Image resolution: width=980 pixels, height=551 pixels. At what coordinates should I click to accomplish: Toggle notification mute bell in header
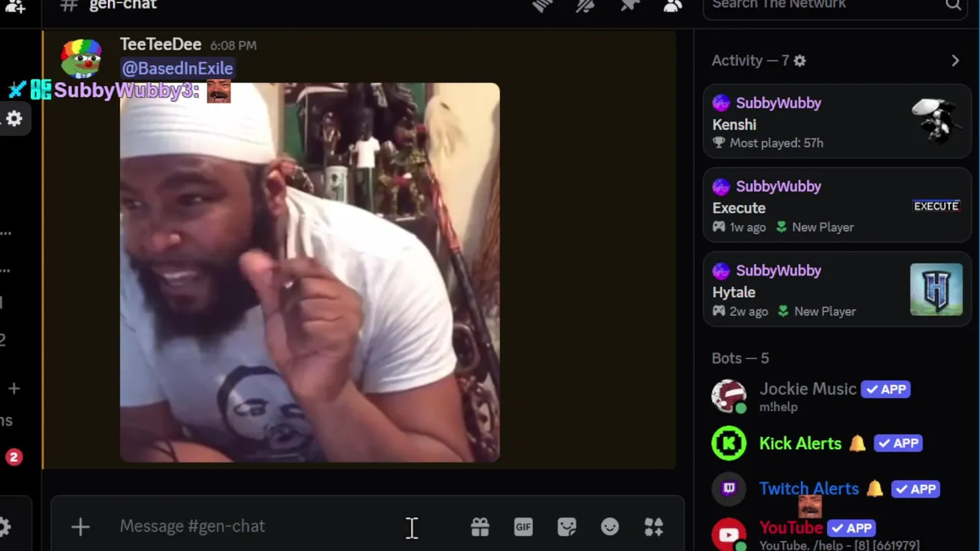pyautogui.click(x=586, y=5)
